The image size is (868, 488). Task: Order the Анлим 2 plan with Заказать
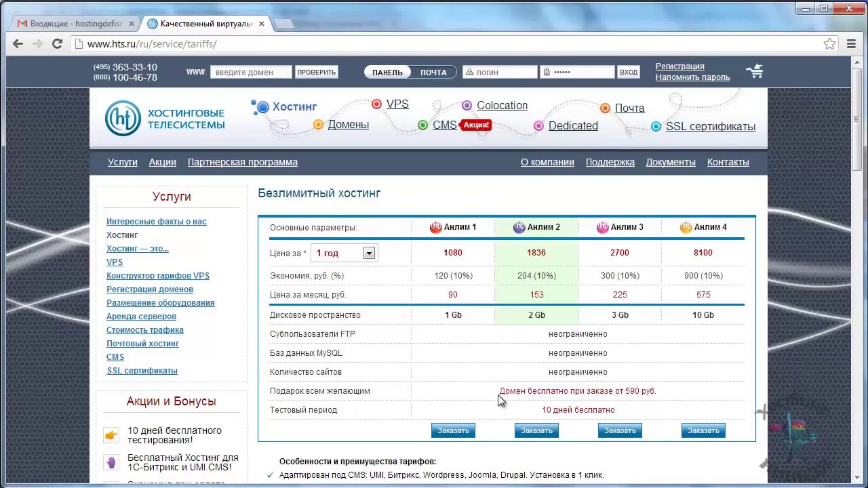[536, 430]
